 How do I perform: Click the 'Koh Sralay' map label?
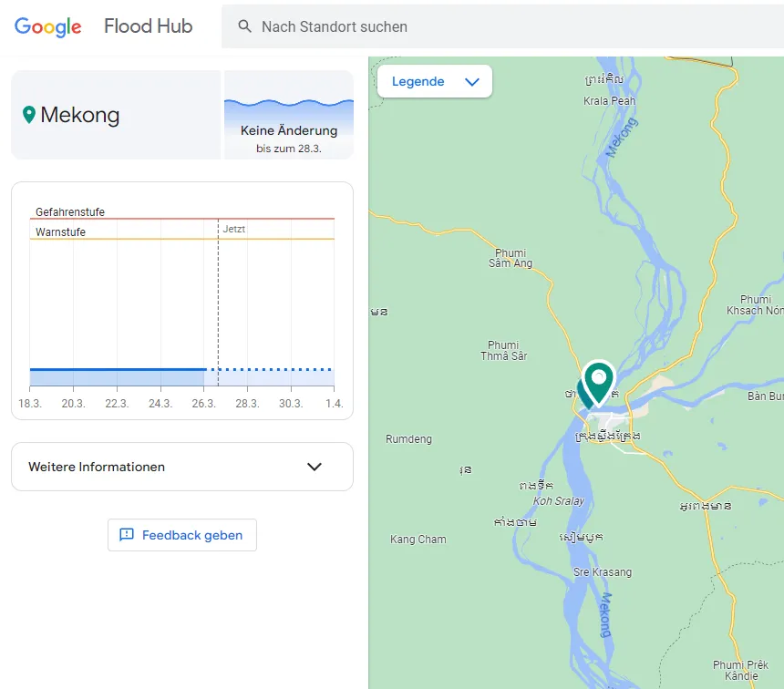point(559,501)
